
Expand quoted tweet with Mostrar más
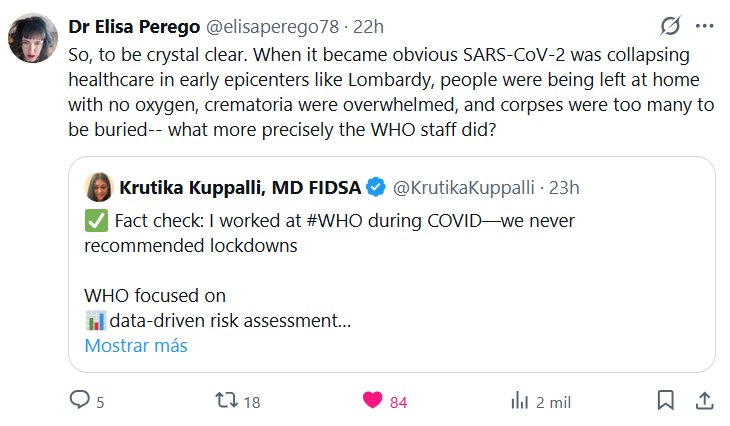tap(135, 346)
